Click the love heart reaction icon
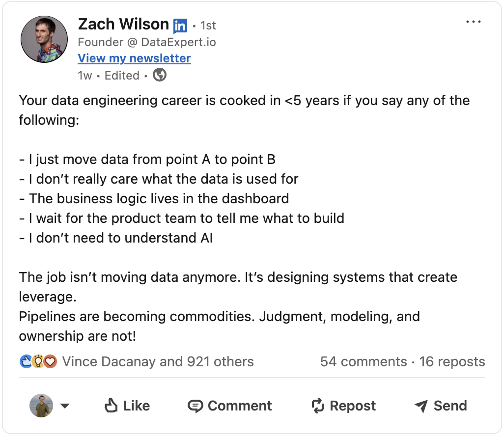This screenshot has height=437, width=504. [x=50, y=361]
